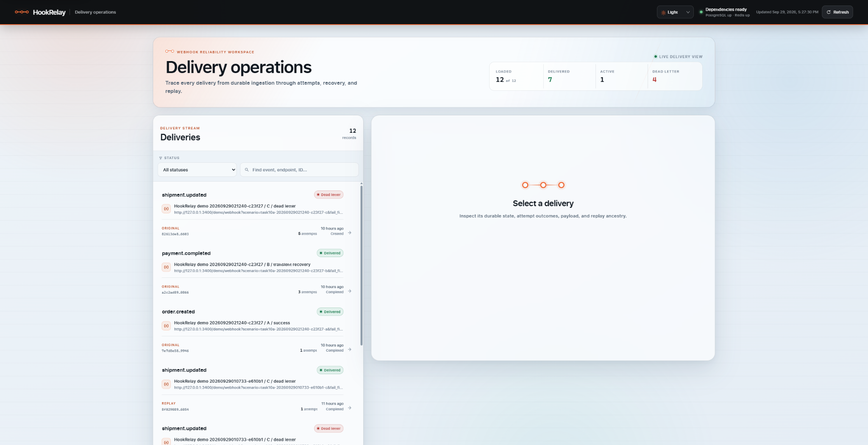Click the 'A / success' delivery description
This screenshot has width=868, height=445.
pyautogui.click(x=232, y=323)
